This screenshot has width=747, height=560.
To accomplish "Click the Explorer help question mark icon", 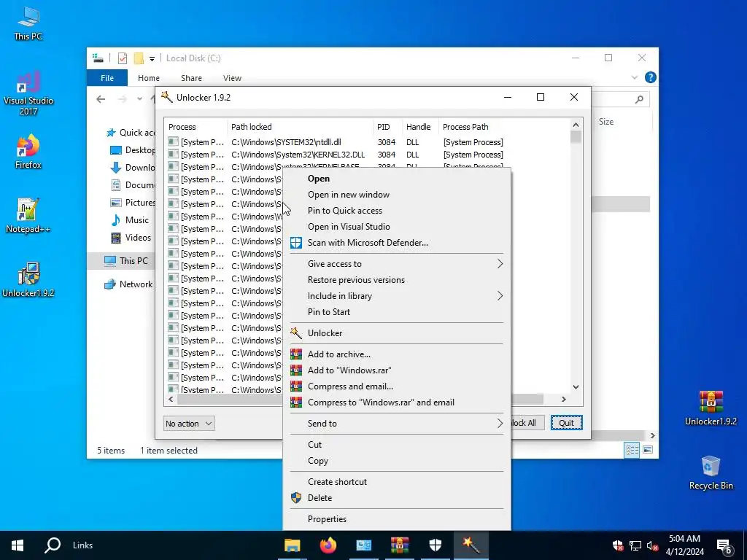I will click(x=650, y=77).
